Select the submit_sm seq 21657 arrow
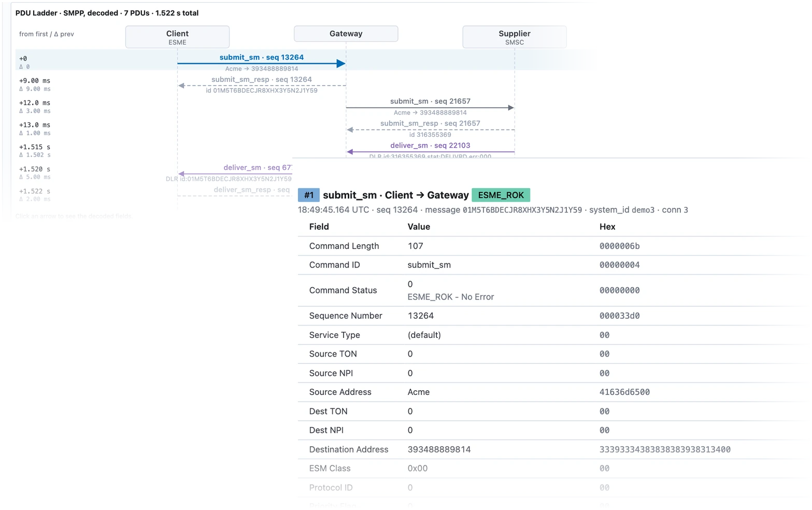Image resolution: width=812 pixels, height=510 pixels. [430, 107]
